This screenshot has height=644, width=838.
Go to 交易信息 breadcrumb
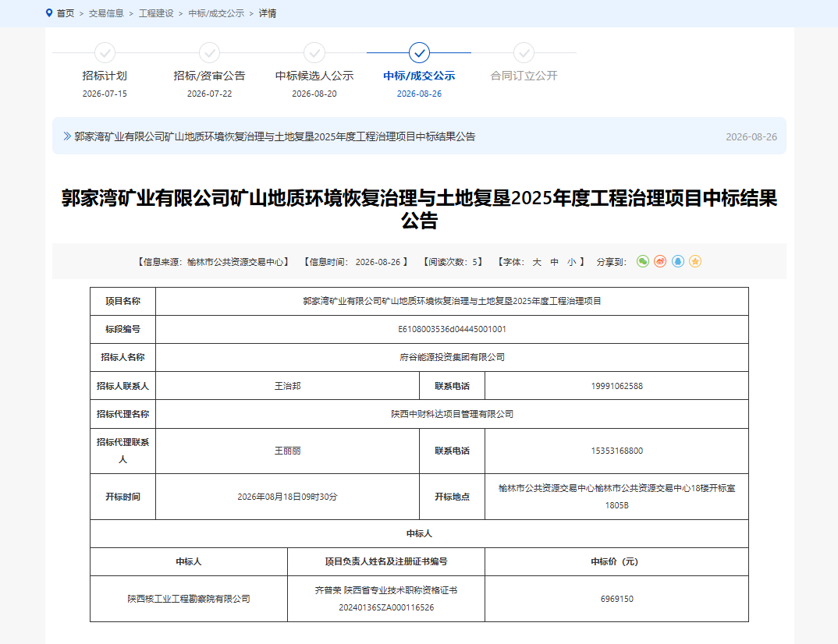106,13
